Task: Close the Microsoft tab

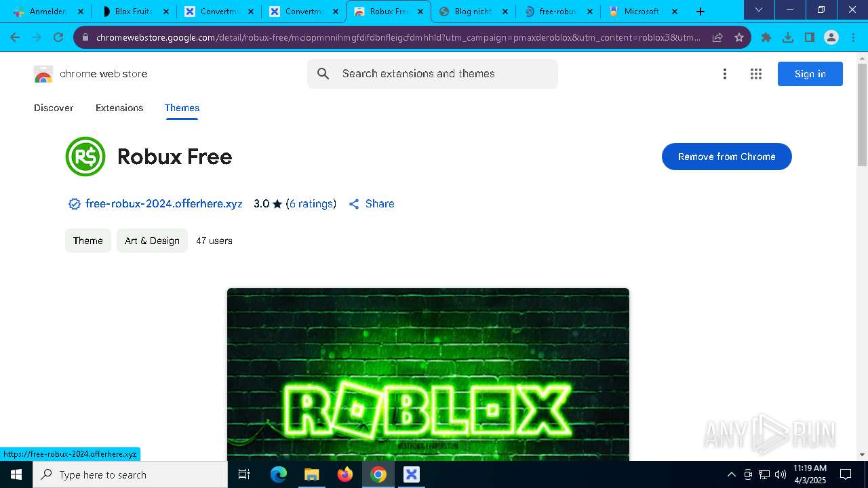Action: point(675,12)
